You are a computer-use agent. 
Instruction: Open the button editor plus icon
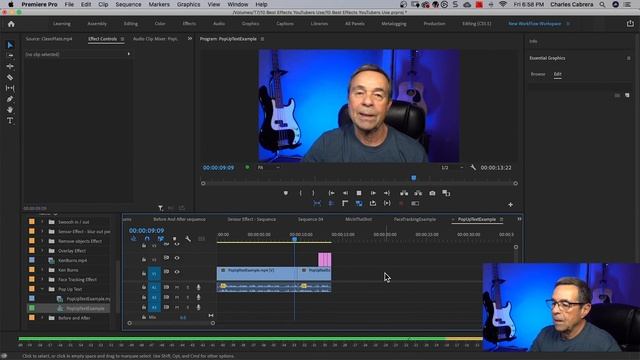pyautogui.click(x=511, y=204)
